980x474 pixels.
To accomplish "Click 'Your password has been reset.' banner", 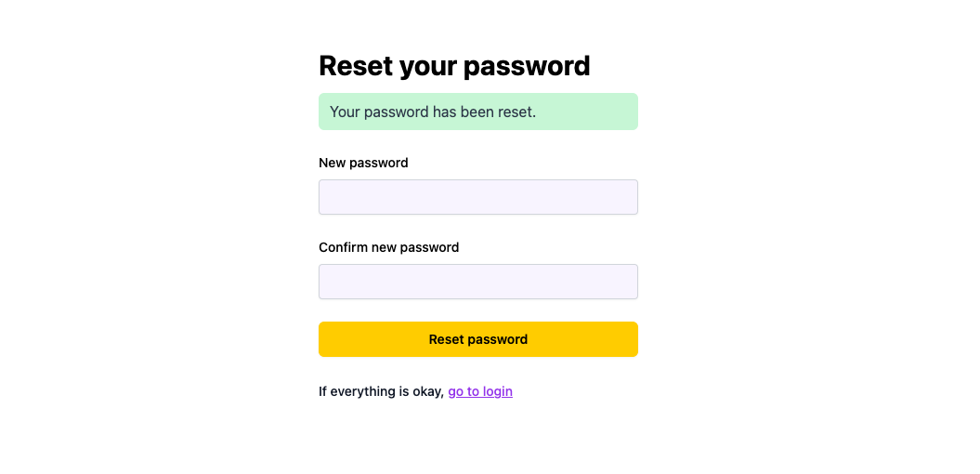I will coord(433,112).
